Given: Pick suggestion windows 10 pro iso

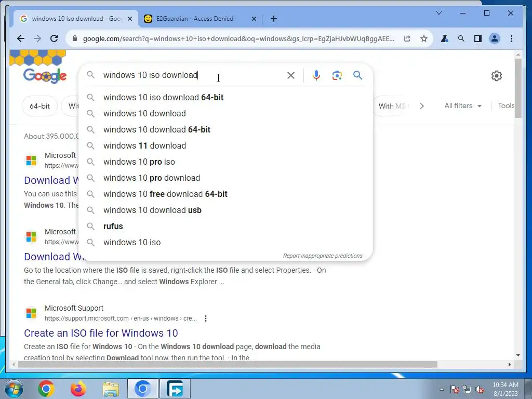Looking at the screenshot, I should tap(225, 162).
